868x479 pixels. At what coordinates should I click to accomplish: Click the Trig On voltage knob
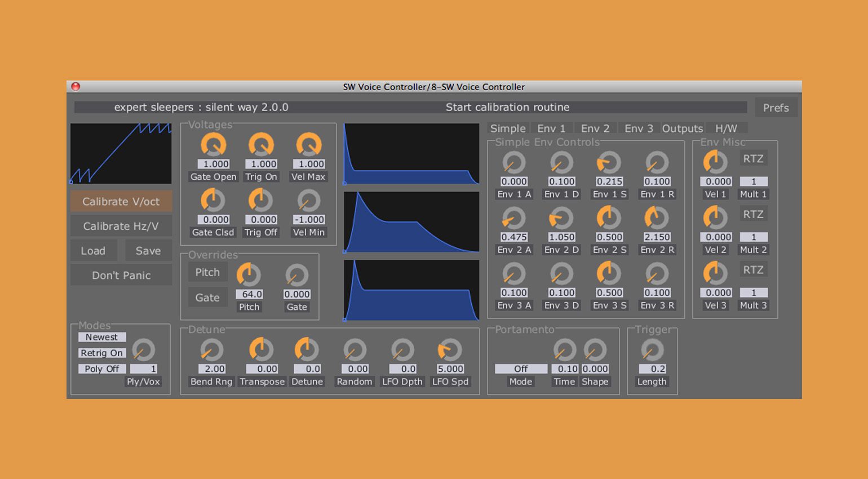pyautogui.click(x=261, y=145)
